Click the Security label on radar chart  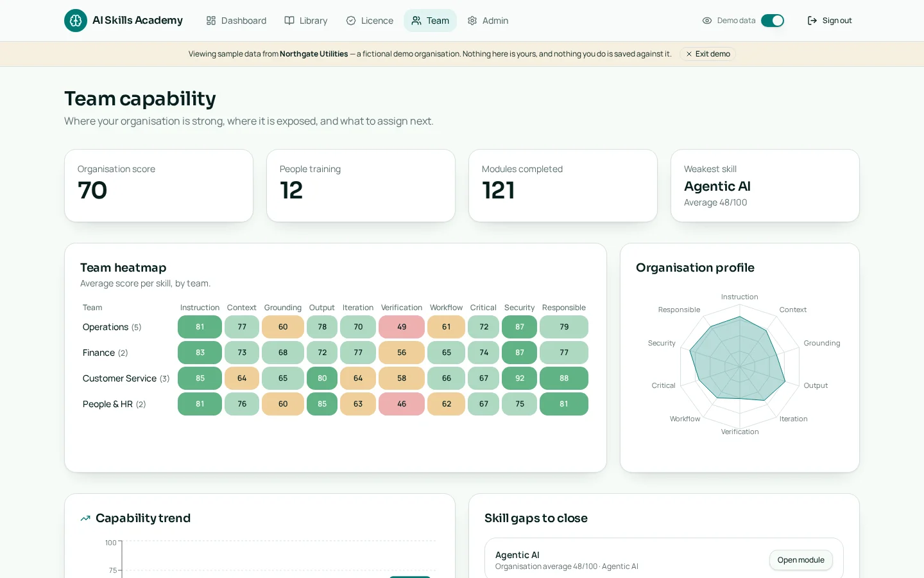(x=662, y=343)
